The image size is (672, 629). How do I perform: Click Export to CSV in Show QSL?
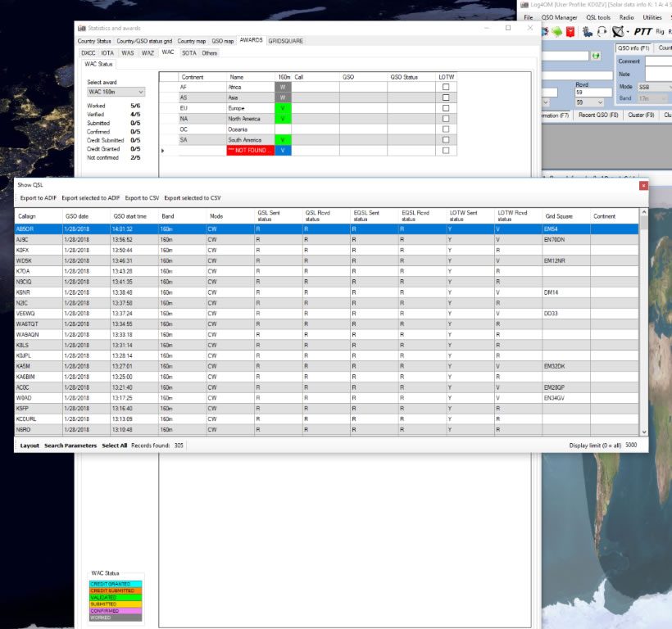tap(142, 198)
